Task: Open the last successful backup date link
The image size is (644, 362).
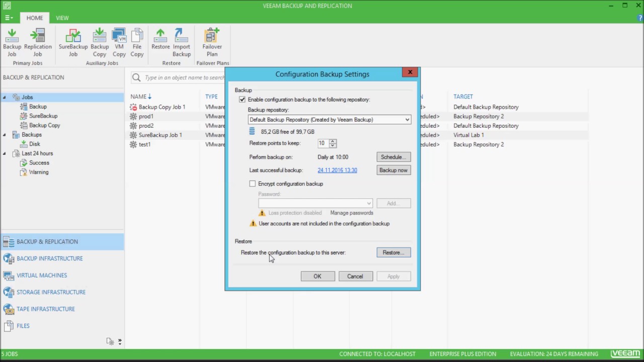Action: [x=337, y=170]
